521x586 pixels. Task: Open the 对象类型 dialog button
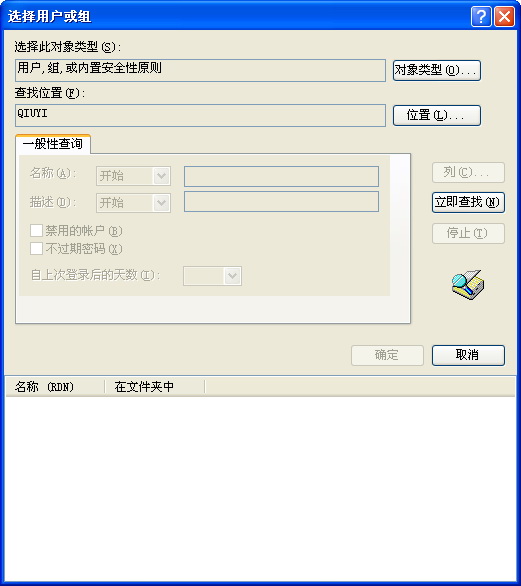tap(437, 70)
